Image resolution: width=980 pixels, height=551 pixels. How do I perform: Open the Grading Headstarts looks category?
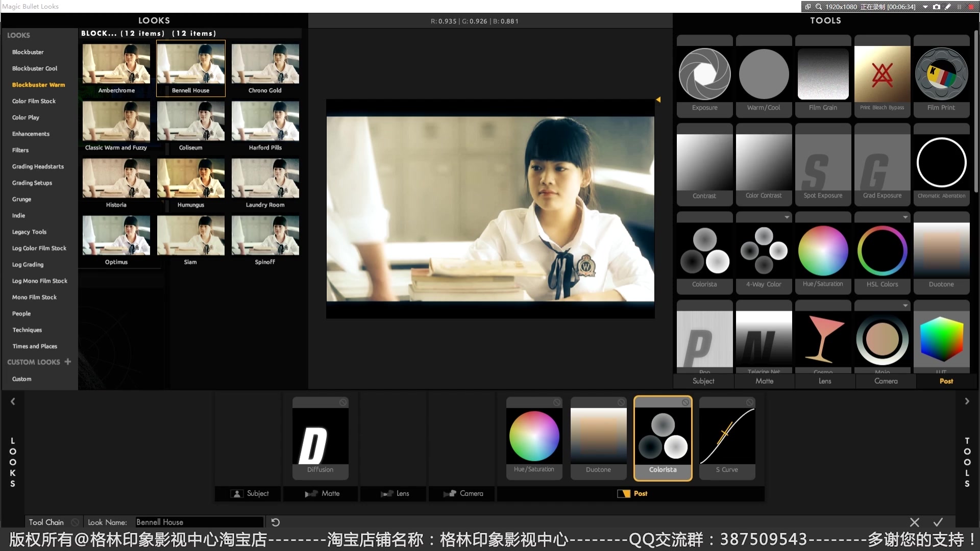(38, 166)
